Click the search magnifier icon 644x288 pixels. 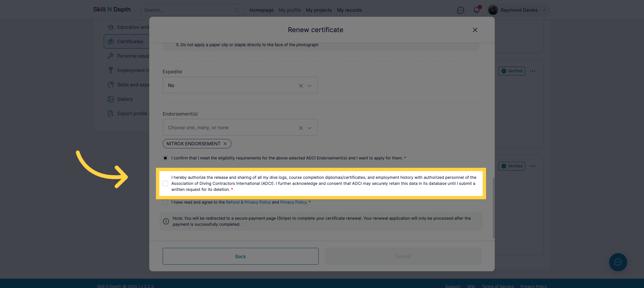(237, 10)
